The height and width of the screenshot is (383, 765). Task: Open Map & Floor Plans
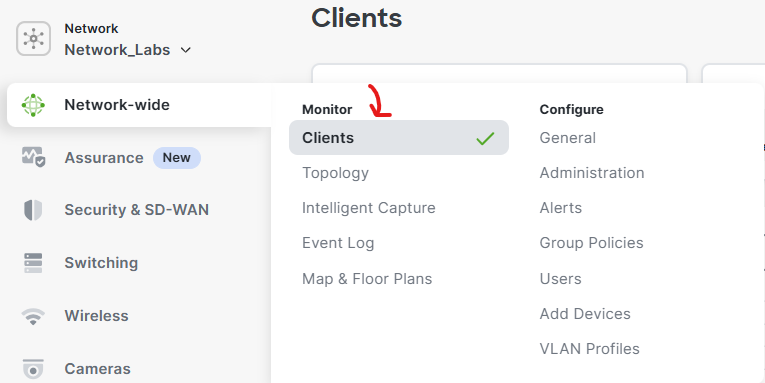(367, 279)
